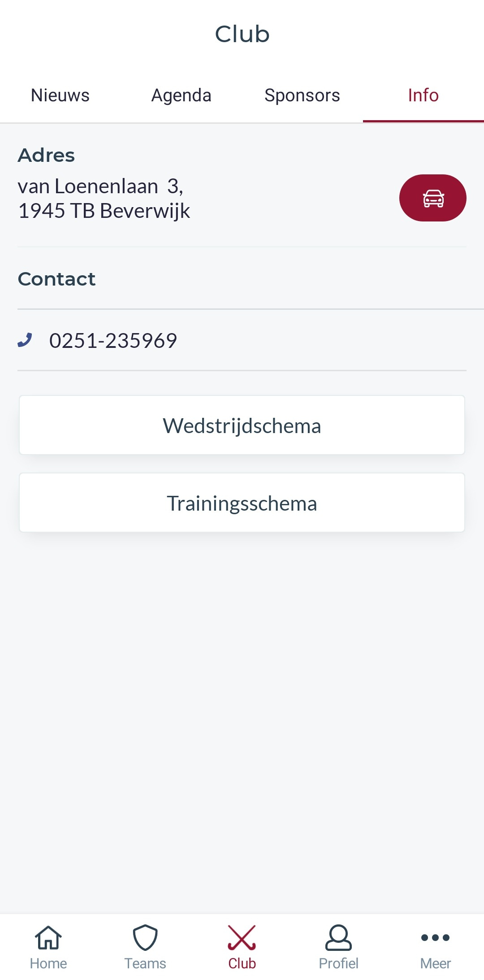Image resolution: width=484 pixels, height=980 pixels.
Task: Tap the three-dots Meer icon
Action: [x=435, y=937]
